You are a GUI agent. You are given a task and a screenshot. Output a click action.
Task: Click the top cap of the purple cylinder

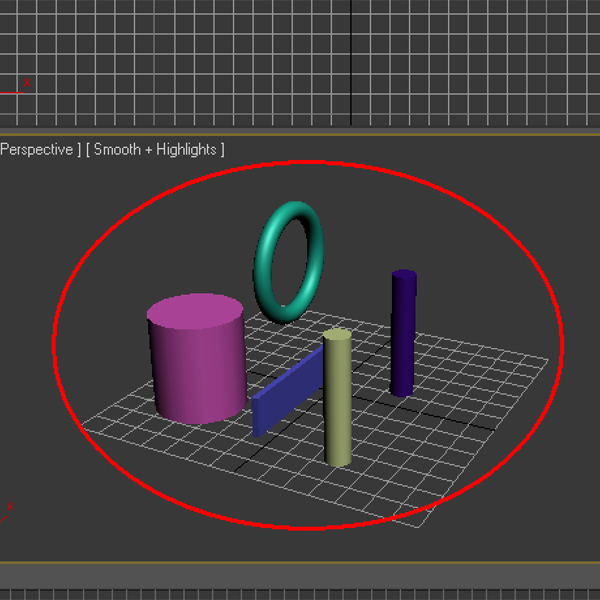pyautogui.click(x=404, y=276)
